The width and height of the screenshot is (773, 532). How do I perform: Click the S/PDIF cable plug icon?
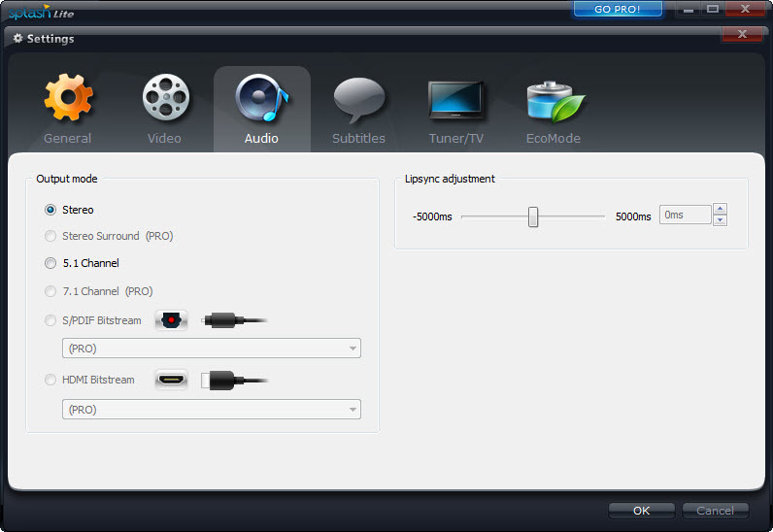coord(235,320)
